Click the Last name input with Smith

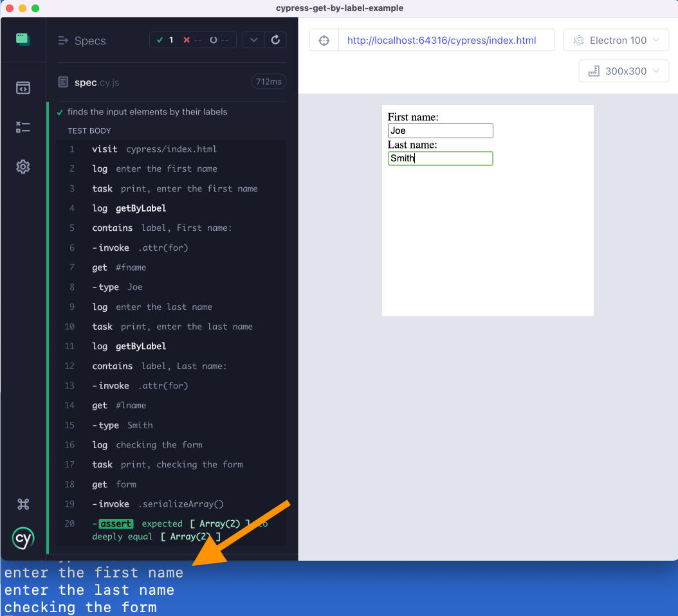click(x=440, y=158)
